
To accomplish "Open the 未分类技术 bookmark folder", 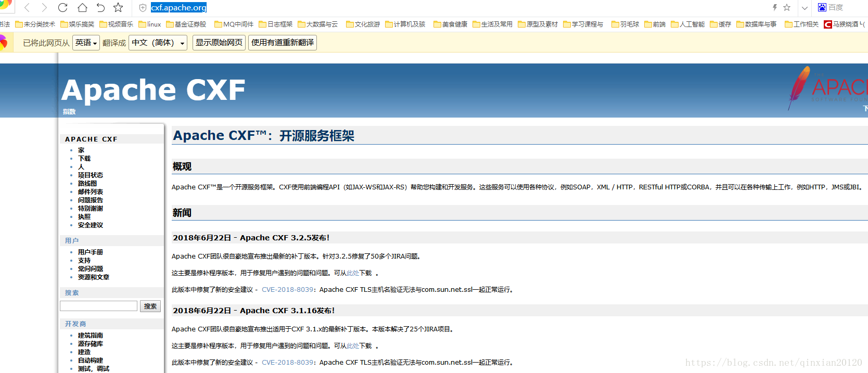I will coord(35,24).
